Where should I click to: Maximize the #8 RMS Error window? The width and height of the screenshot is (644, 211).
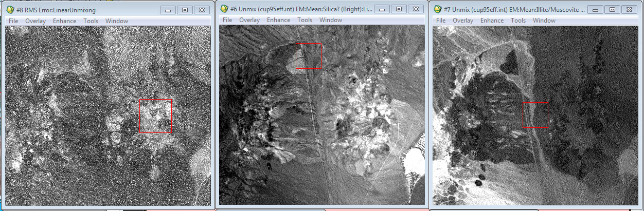point(185,10)
